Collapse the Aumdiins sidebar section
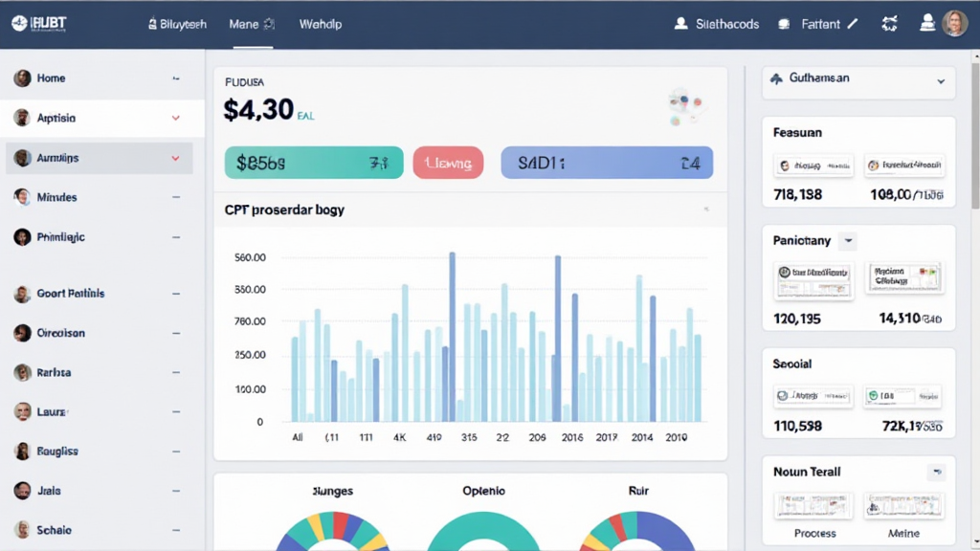This screenshot has width=980, height=551. pos(175,158)
